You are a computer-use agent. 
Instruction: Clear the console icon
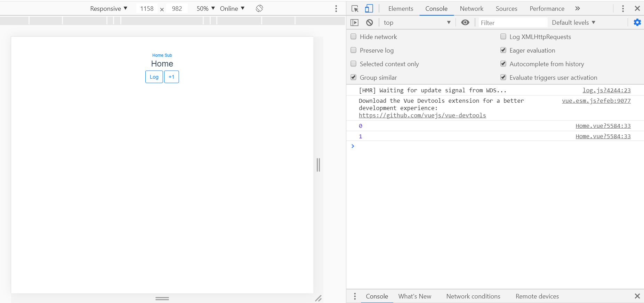[x=370, y=23]
